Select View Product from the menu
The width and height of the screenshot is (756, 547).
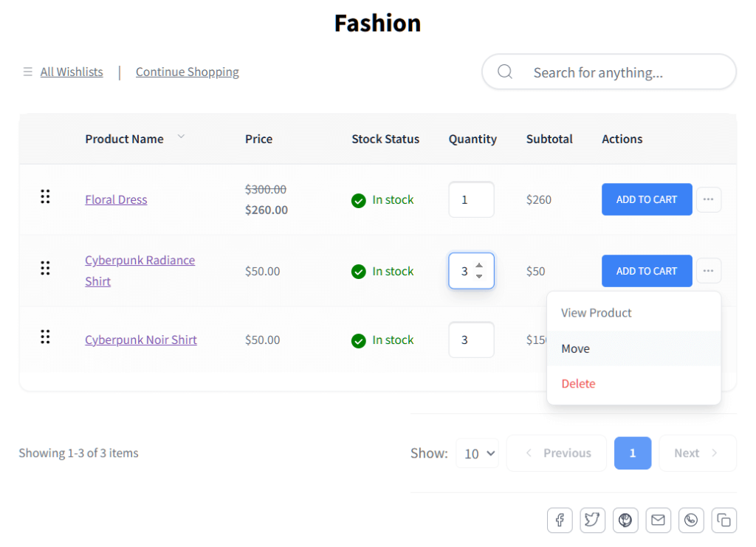tap(596, 312)
